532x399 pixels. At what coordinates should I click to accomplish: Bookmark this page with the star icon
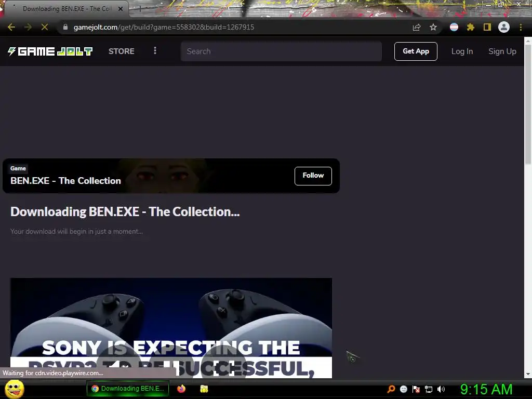(x=433, y=27)
